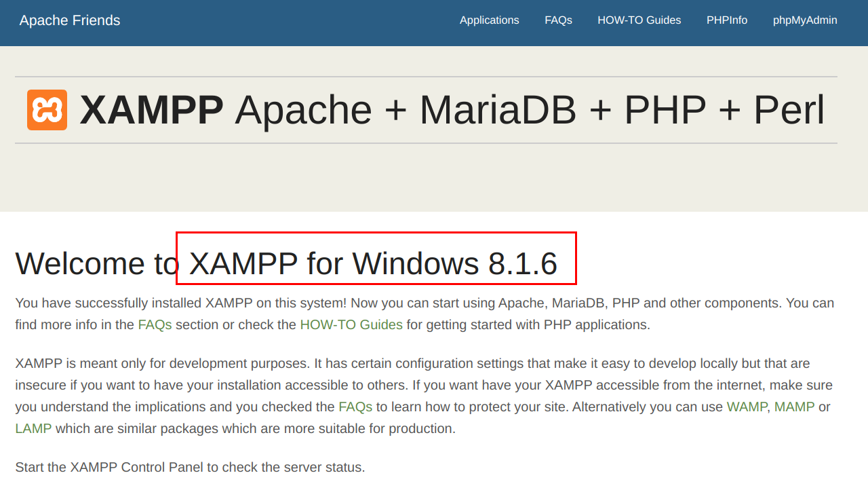Follow the HOW-TO Guides link in the first paragraph

click(351, 324)
